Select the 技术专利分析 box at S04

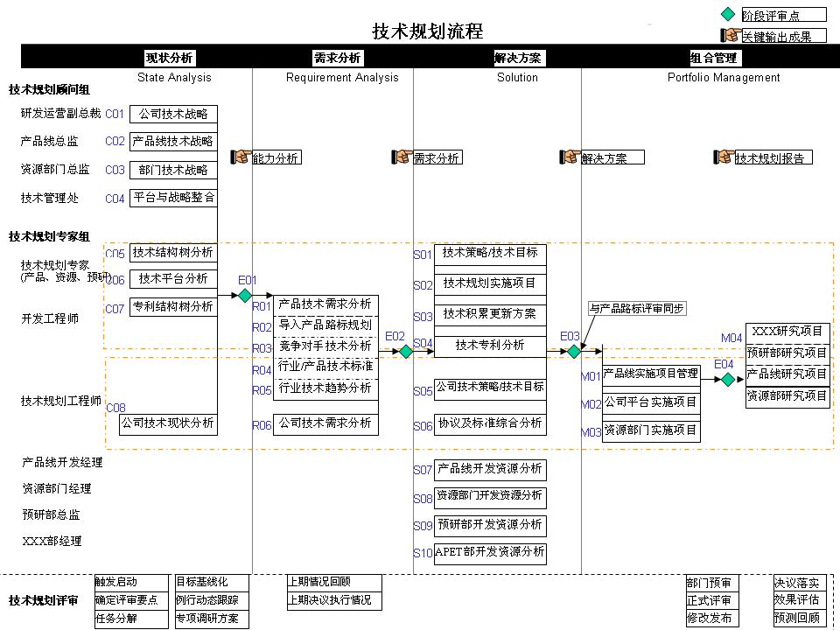[x=490, y=346]
